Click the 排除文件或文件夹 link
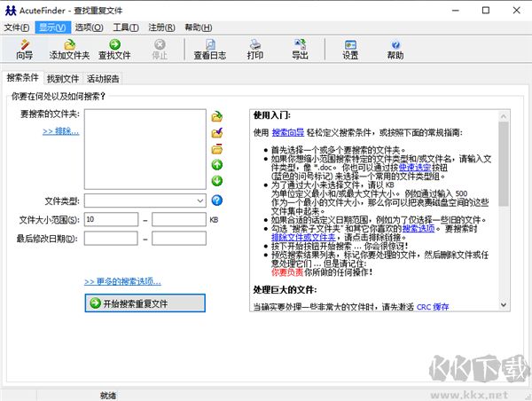The width and height of the screenshot is (532, 401). (x=303, y=238)
